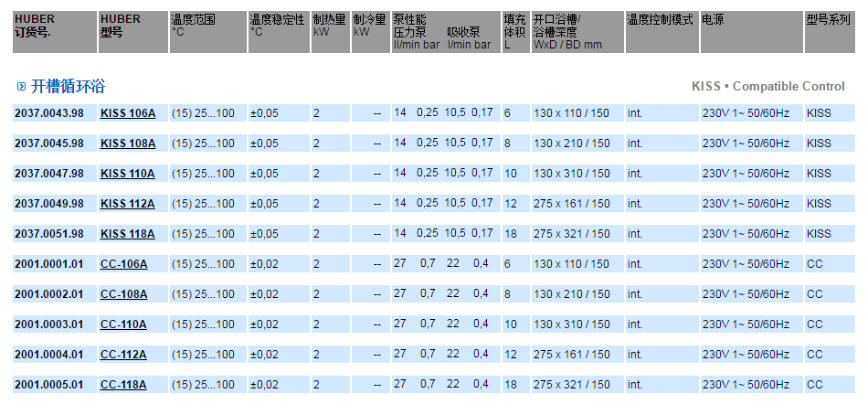Open the CC-118A model link
868x404 pixels.
coord(123,385)
